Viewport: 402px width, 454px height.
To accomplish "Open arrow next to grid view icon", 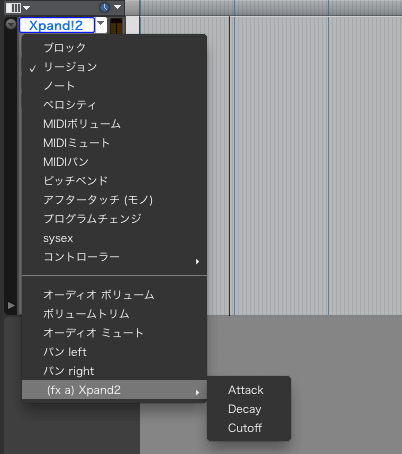I will click(x=26, y=7).
